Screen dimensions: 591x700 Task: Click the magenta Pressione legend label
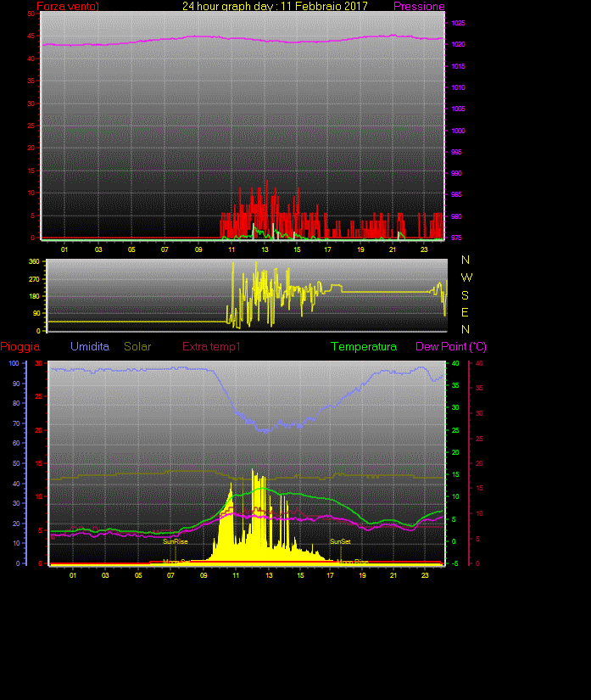[x=419, y=7]
